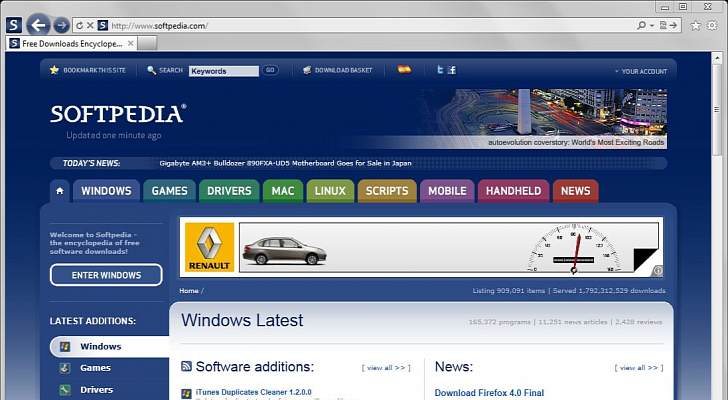Click the GO search button

coord(270,70)
